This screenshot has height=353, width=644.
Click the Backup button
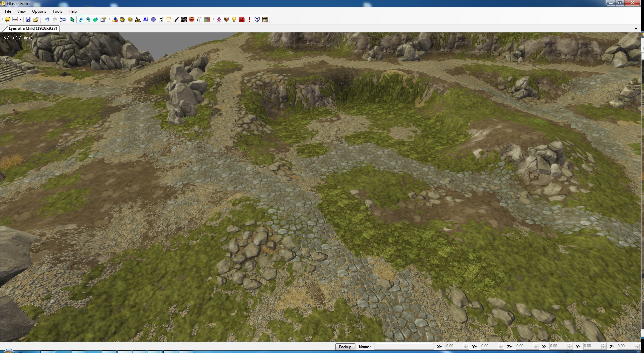click(345, 347)
